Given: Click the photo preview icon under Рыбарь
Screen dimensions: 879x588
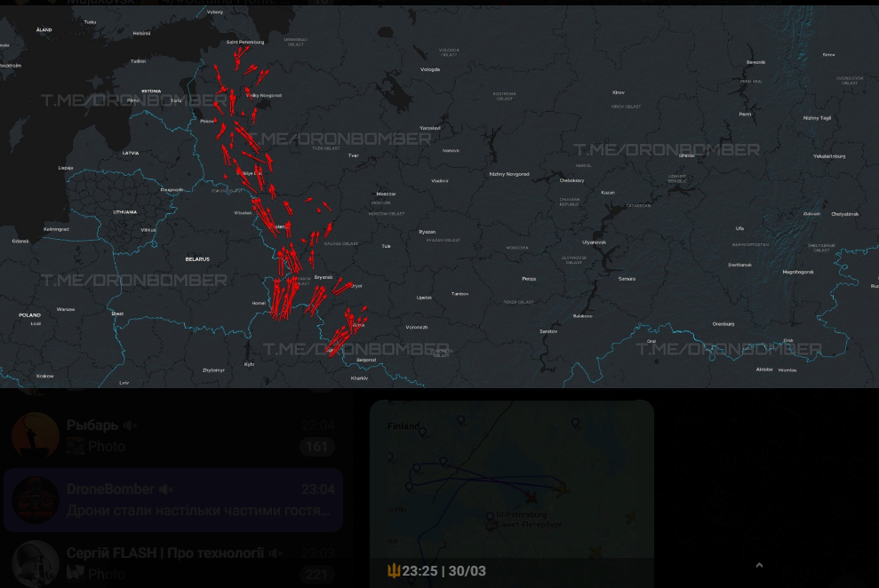Looking at the screenshot, I should tap(75, 446).
